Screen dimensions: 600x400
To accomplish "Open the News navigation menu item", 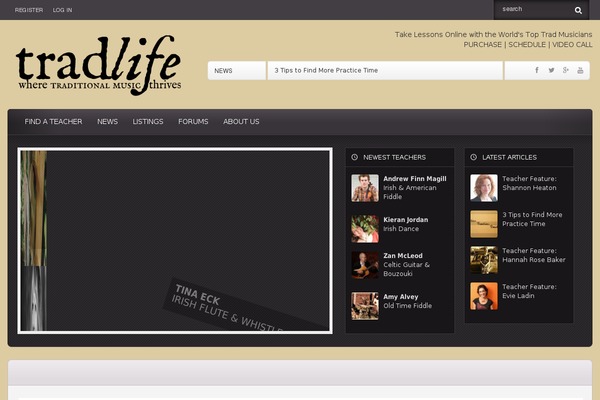I will 107,122.
